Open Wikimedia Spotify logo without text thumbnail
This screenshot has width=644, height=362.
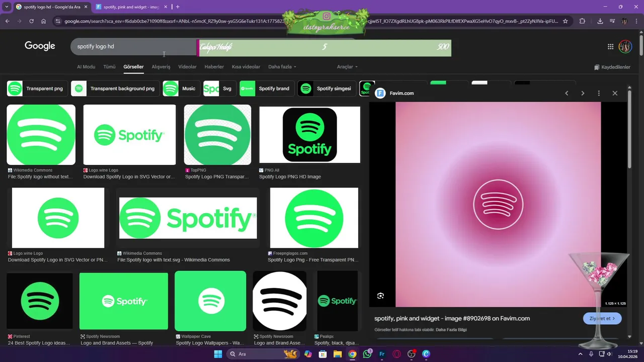[41, 135]
